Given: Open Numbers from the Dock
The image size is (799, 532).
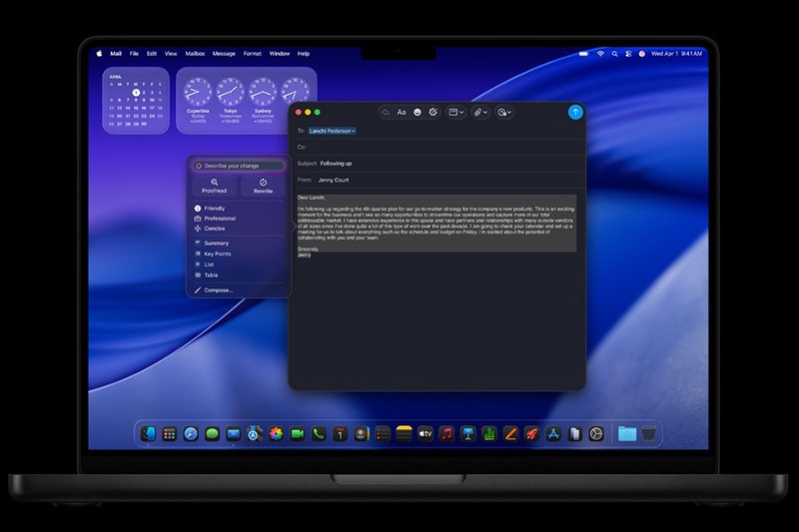Looking at the screenshot, I should coord(489,434).
